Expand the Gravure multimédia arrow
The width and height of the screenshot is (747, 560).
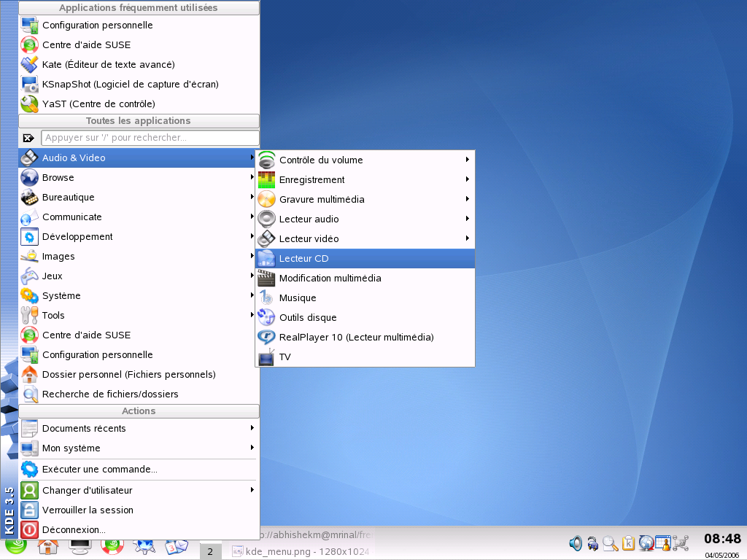click(468, 198)
